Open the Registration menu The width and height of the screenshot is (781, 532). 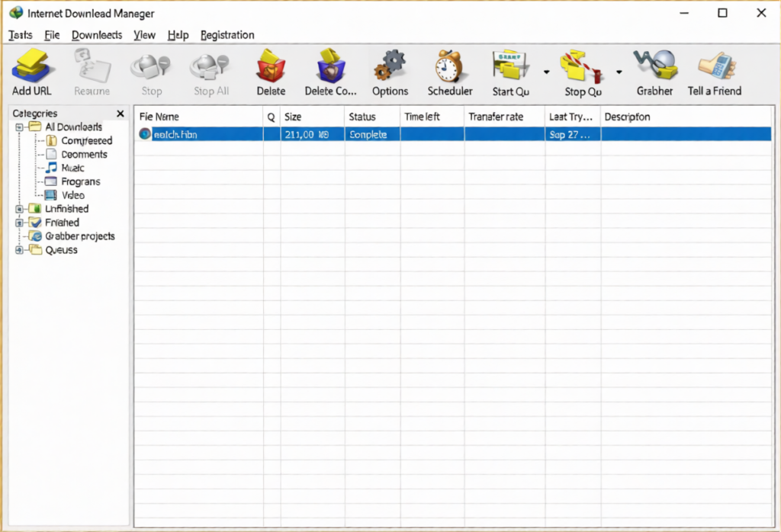click(x=227, y=35)
